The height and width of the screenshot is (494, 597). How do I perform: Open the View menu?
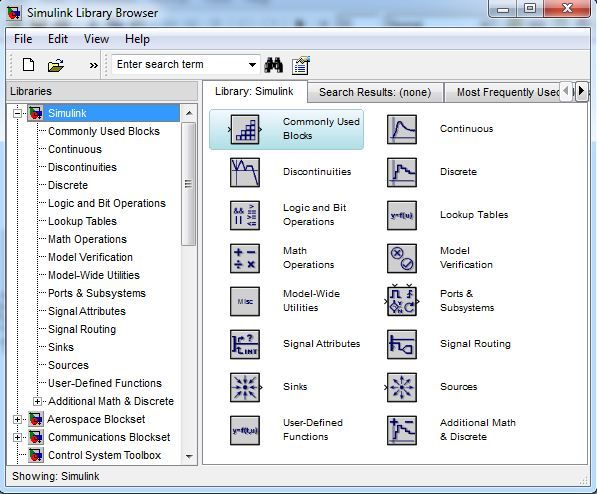point(96,39)
